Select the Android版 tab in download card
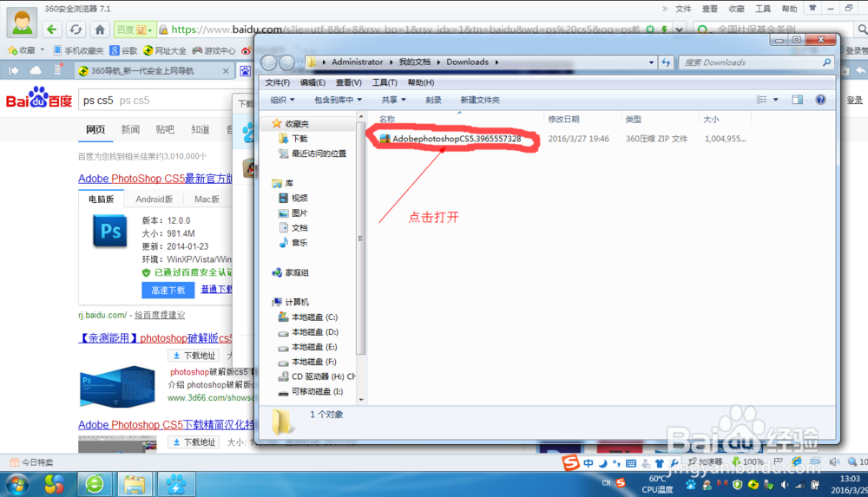The height and width of the screenshot is (497, 868). pos(154,199)
